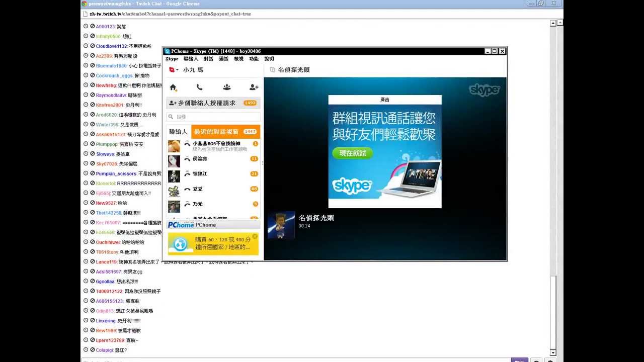This screenshot has height=362, width=644.
Task: Click the conversation icon beside 名偵探光頭 header
Action: coord(272,70)
